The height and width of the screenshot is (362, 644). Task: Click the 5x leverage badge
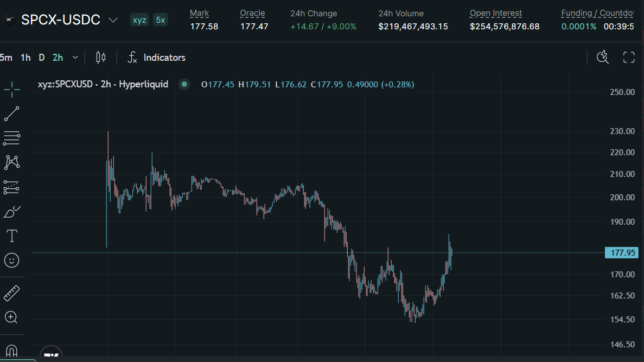[x=160, y=20]
